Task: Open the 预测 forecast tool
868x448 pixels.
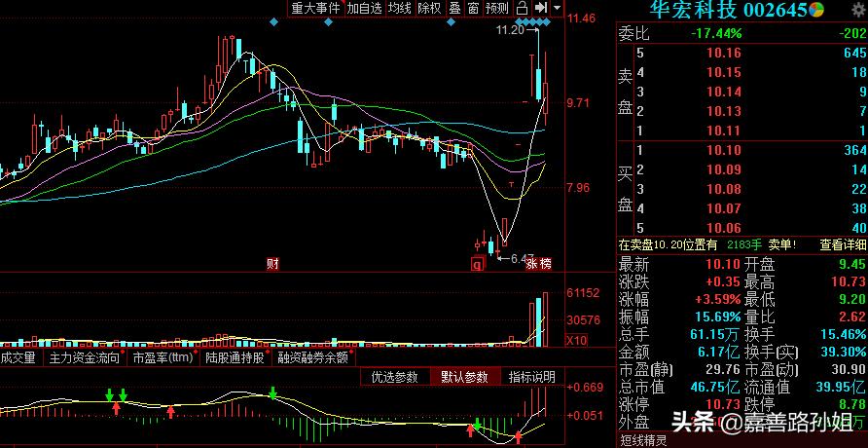Action: tap(496, 8)
